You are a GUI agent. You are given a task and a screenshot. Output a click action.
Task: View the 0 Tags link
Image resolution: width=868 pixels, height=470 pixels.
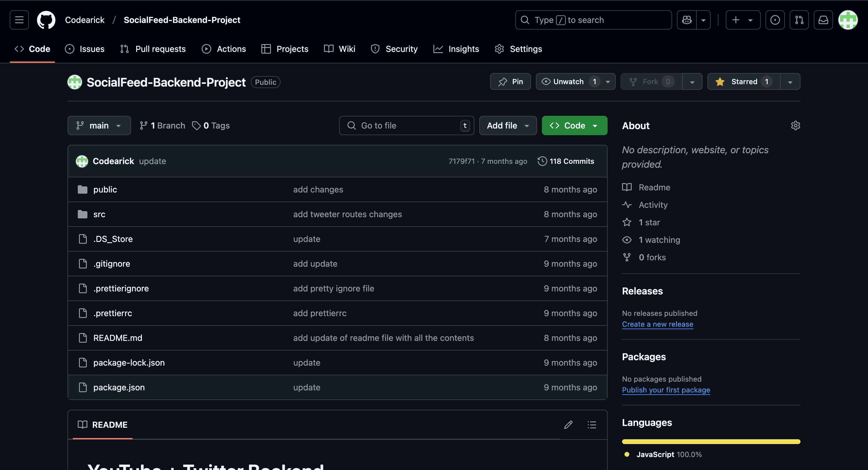[211, 125]
